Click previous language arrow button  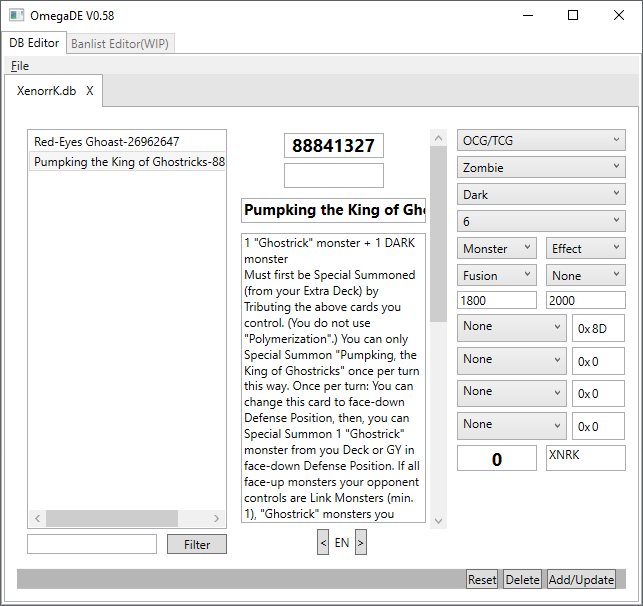[x=323, y=542]
